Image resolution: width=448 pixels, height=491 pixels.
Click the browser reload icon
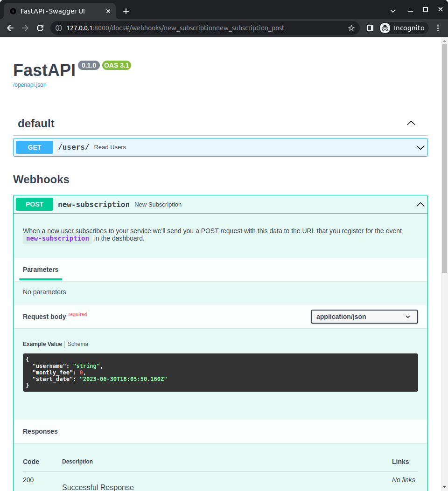(x=40, y=28)
